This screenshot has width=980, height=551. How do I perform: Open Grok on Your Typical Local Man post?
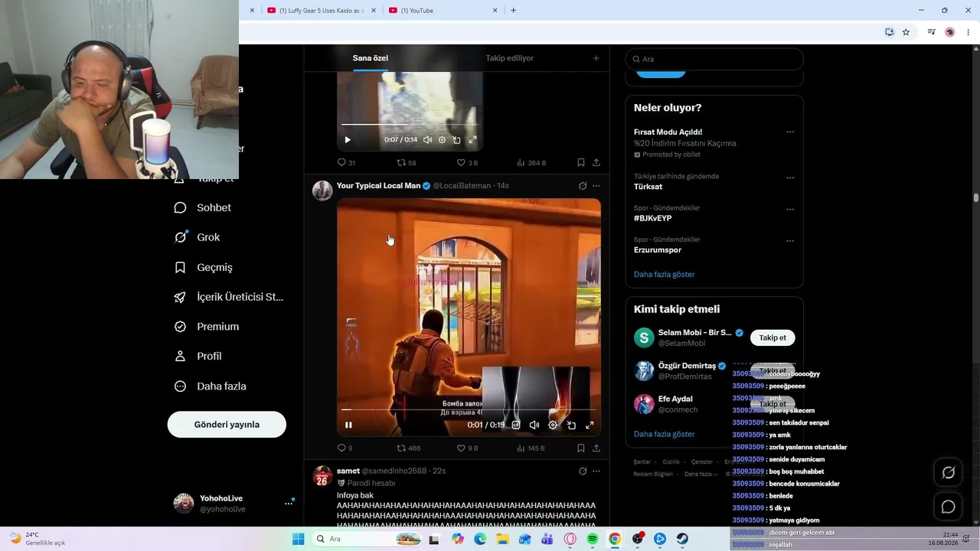point(583,186)
